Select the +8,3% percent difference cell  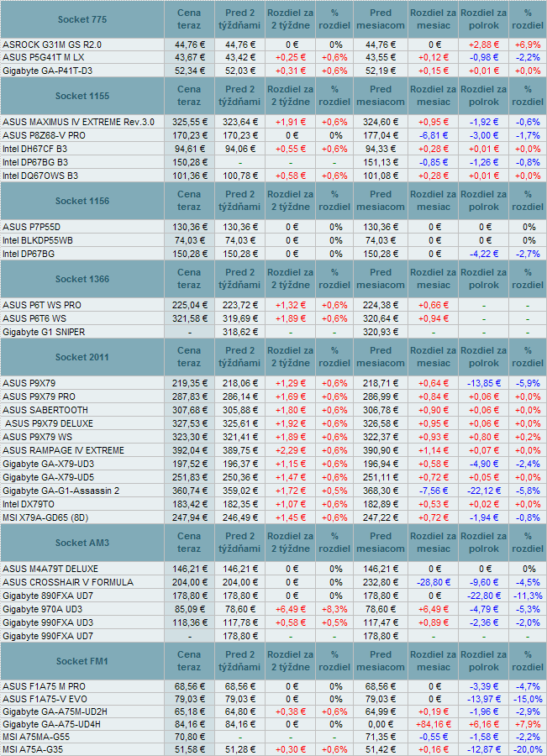[x=334, y=610]
